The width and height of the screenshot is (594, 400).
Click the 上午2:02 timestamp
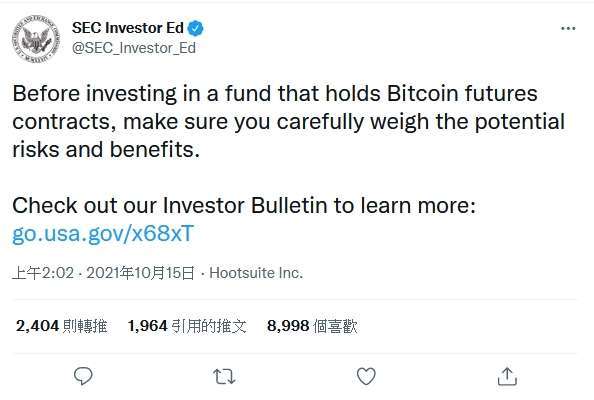point(43,273)
